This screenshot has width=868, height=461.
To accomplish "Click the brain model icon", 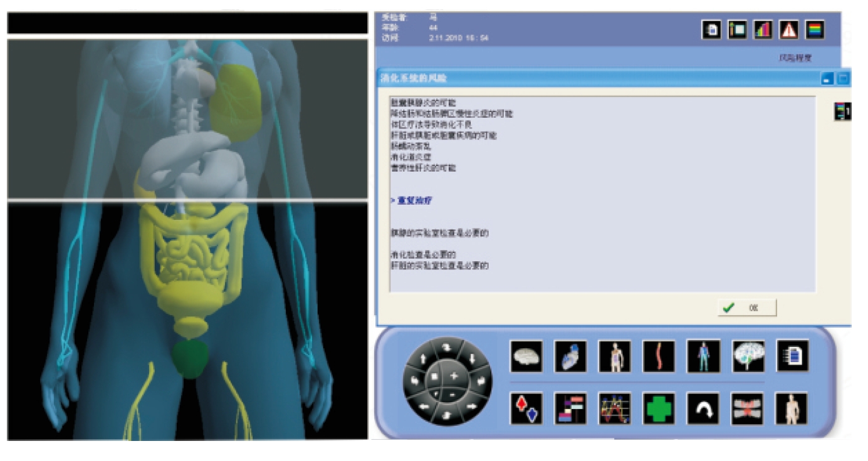I will coord(526,356).
